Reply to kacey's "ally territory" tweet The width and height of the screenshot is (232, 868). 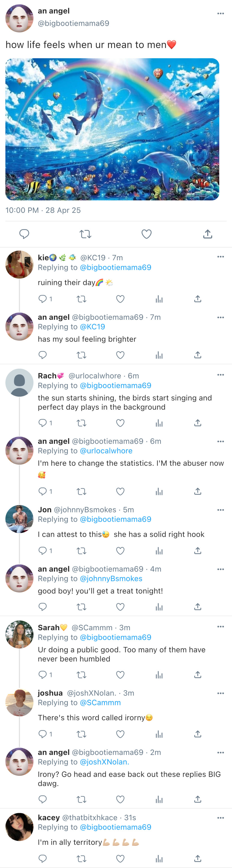point(43,858)
